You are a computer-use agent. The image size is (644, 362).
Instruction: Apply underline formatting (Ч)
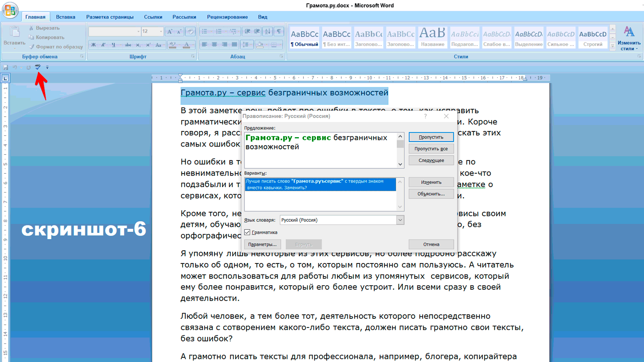113,45
